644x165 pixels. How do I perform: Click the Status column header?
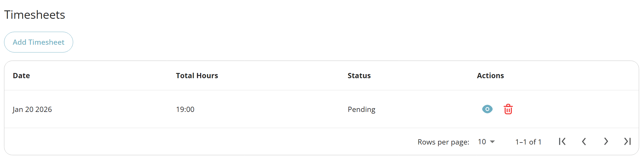tap(359, 76)
